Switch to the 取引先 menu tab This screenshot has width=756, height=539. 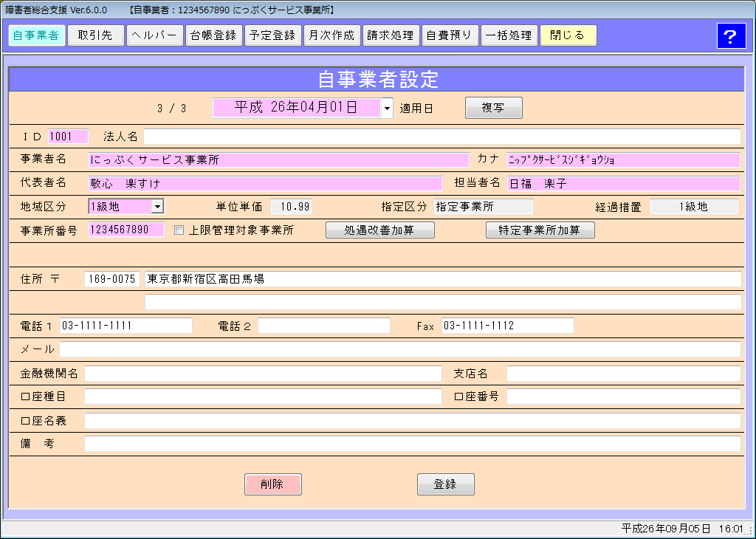[x=96, y=35]
